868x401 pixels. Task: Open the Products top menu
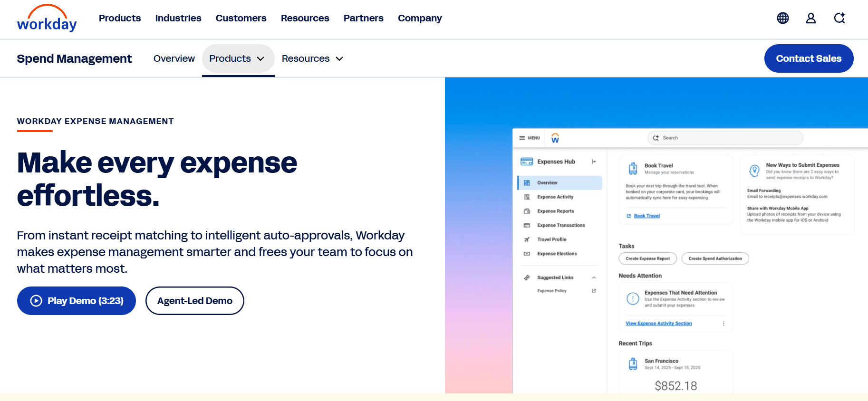[x=120, y=18]
